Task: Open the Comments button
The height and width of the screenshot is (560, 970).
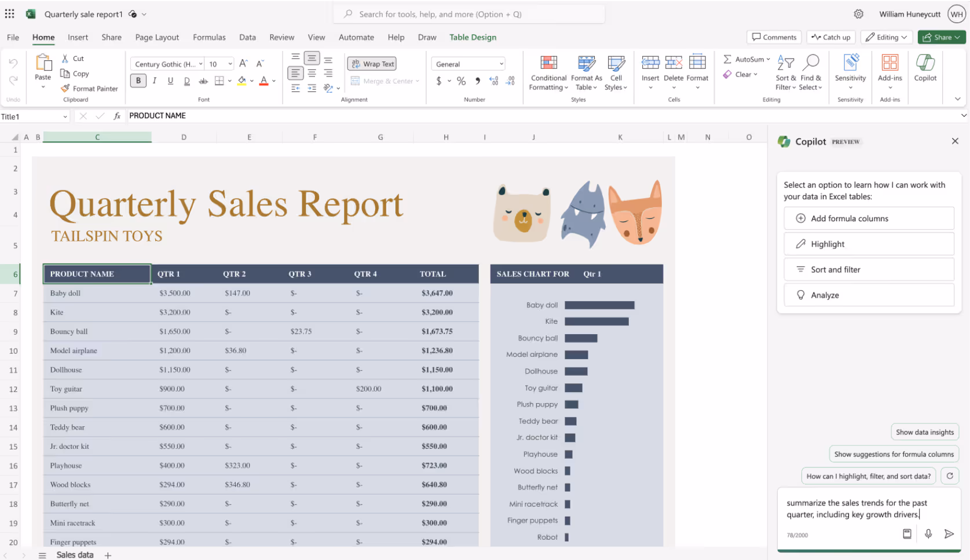Action: coord(774,37)
